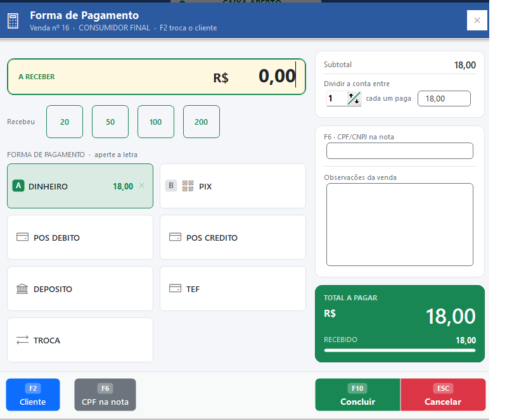Click the Venda nº 16 text
This screenshot has width=519, height=420.
coord(49,28)
